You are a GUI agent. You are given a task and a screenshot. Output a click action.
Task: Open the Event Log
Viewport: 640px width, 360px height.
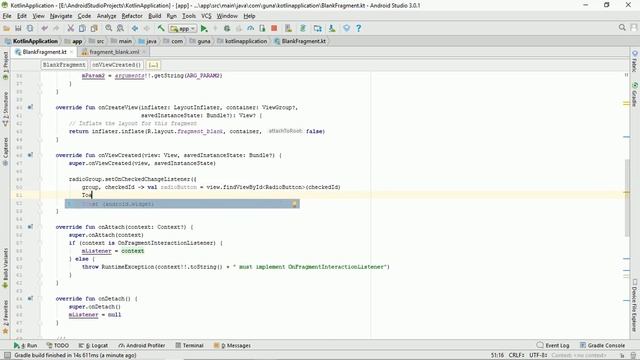(553, 345)
